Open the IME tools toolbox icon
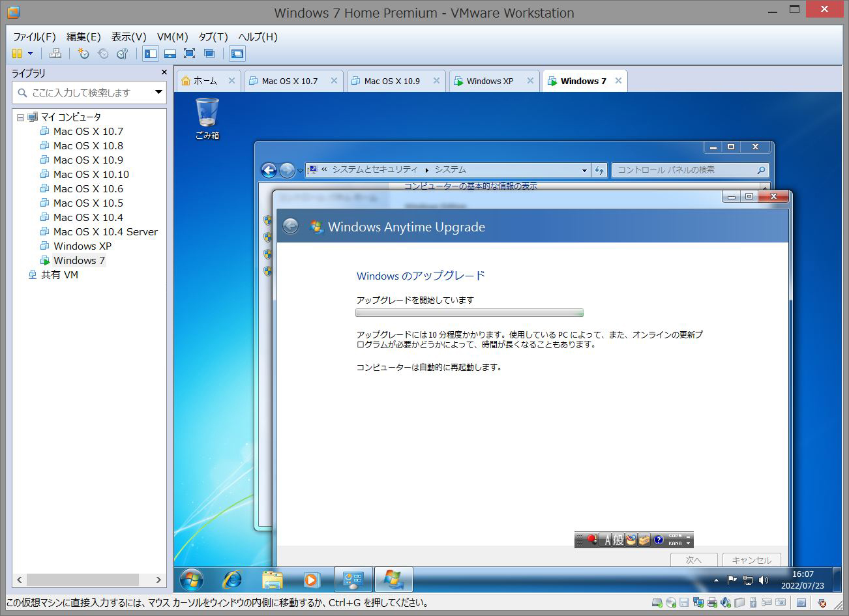This screenshot has width=849, height=616. 644,540
